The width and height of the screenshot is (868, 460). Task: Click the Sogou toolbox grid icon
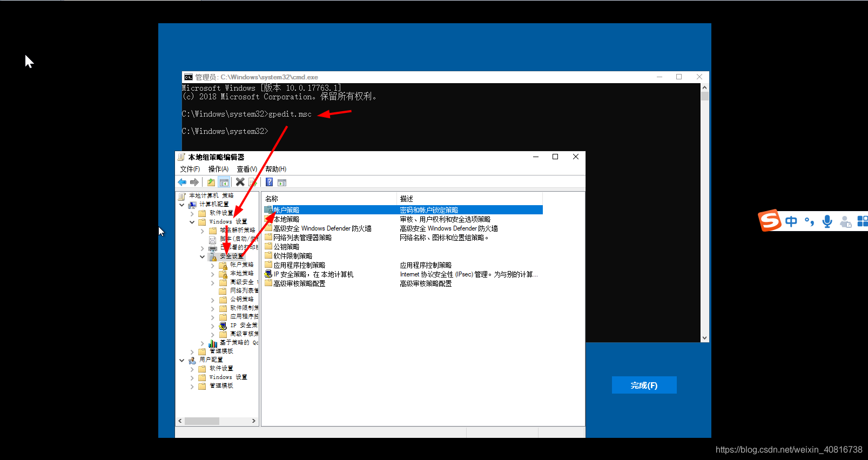click(863, 221)
